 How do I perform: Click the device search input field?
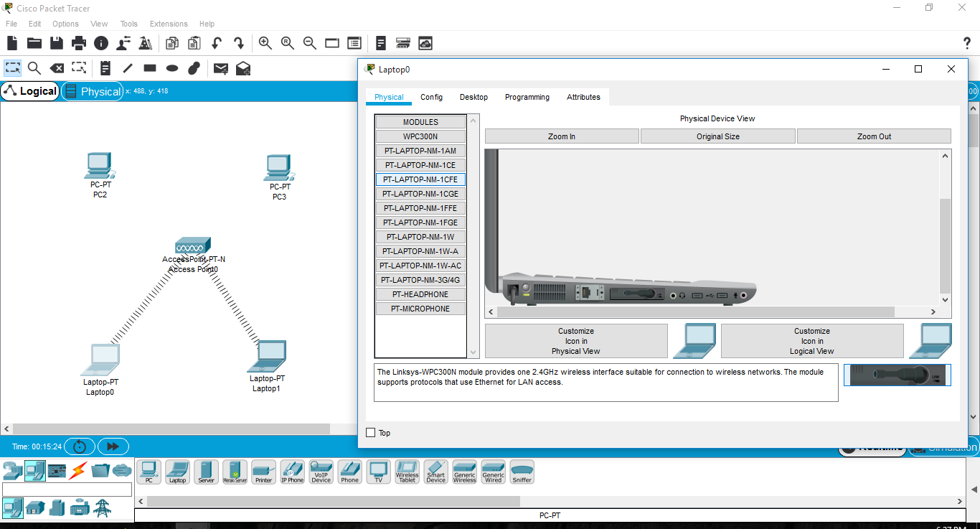coord(67,490)
